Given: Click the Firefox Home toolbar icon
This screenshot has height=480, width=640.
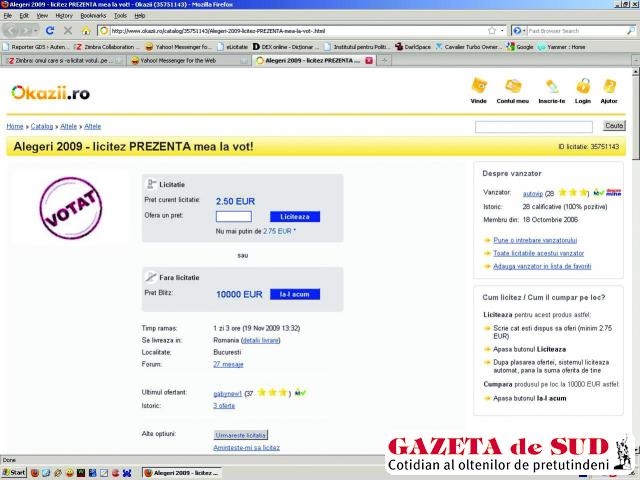Looking at the screenshot, I should pyautogui.click(x=86, y=31).
